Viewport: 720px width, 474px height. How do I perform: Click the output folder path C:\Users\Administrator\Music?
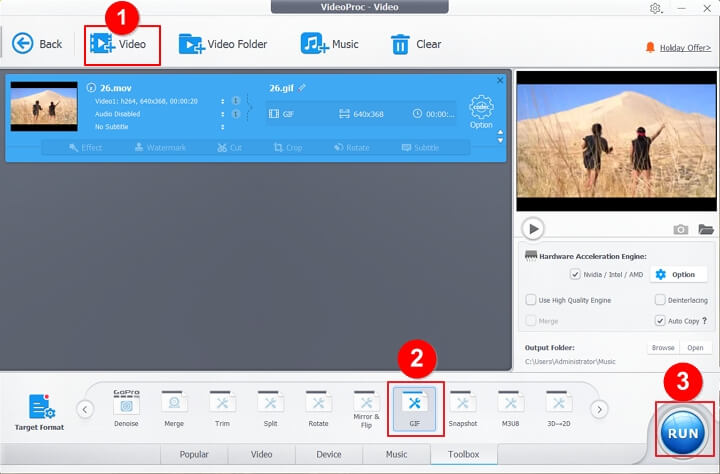click(x=570, y=361)
